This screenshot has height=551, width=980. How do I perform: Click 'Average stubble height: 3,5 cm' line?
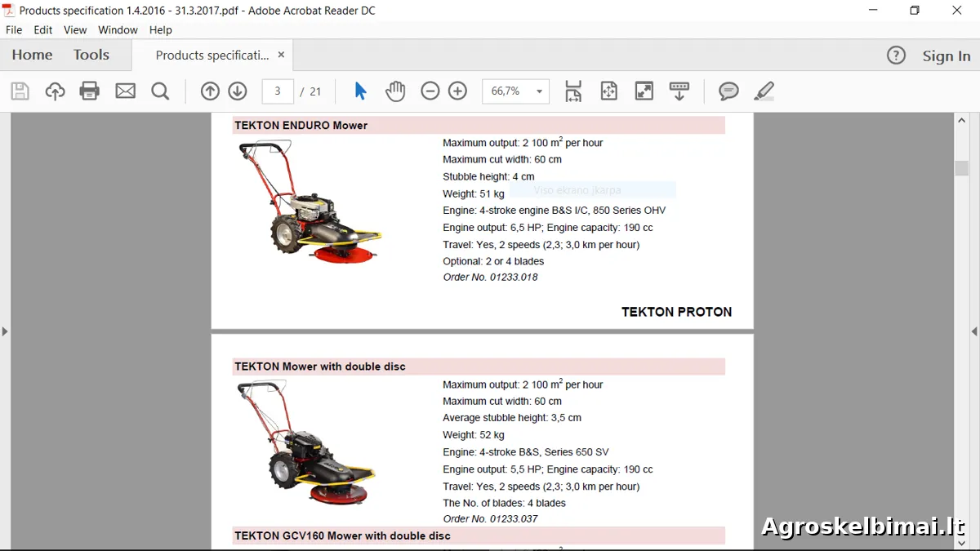coord(512,418)
